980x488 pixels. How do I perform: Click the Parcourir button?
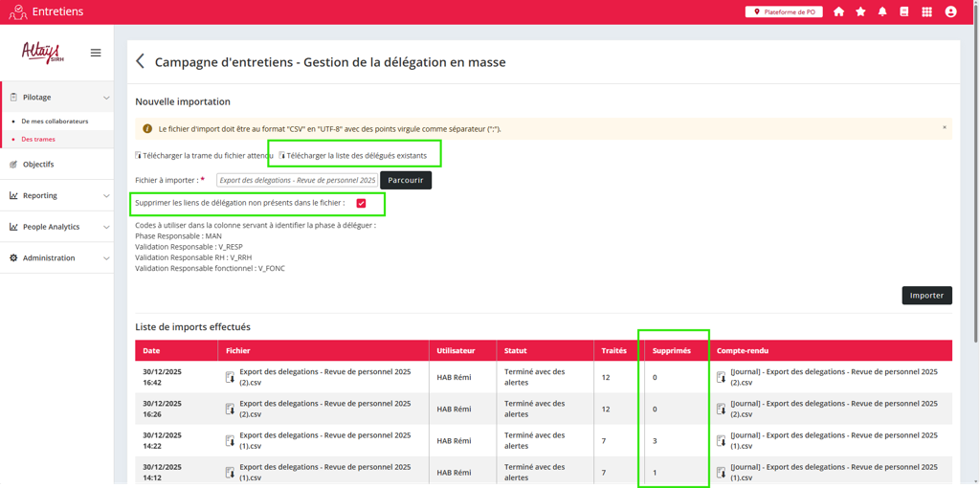tap(406, 180)
